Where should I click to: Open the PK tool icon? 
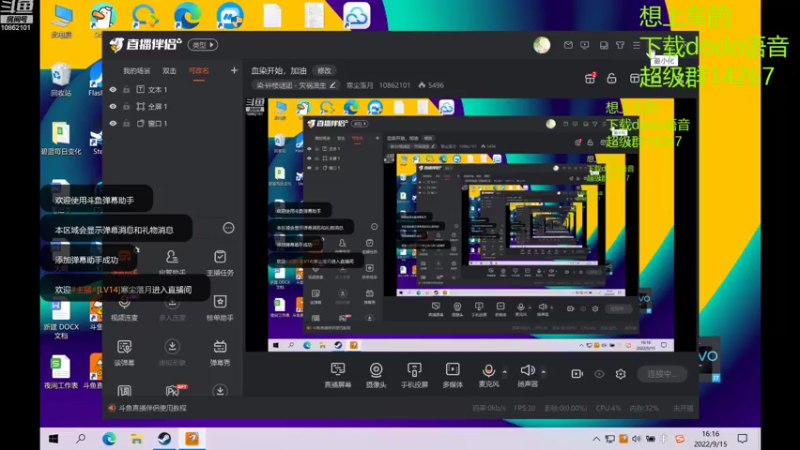pyautogui.click(x=173, y=391)
